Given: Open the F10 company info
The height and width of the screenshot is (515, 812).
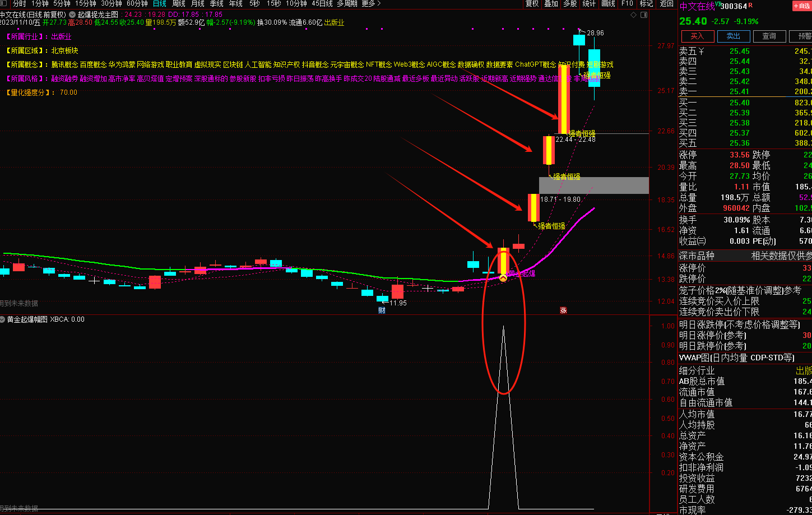Looking at the screenshot, I should click(x=627, y=3).
